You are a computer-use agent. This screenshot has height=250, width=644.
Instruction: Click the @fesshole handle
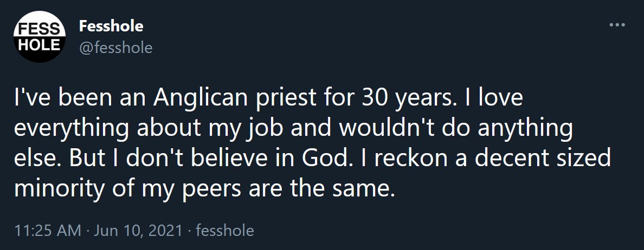[x=115, y=48]
